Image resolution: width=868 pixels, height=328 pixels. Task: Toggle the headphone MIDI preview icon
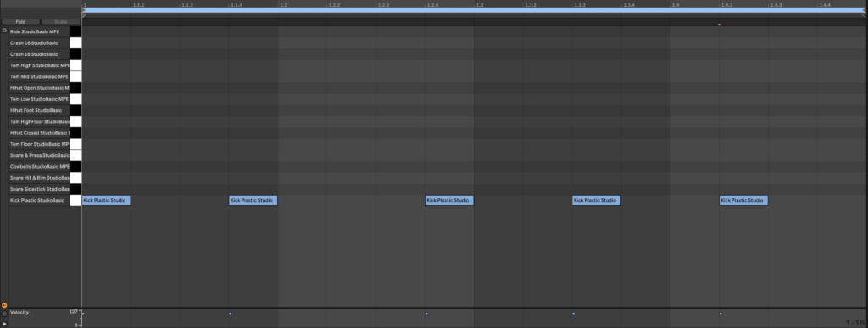4,31
